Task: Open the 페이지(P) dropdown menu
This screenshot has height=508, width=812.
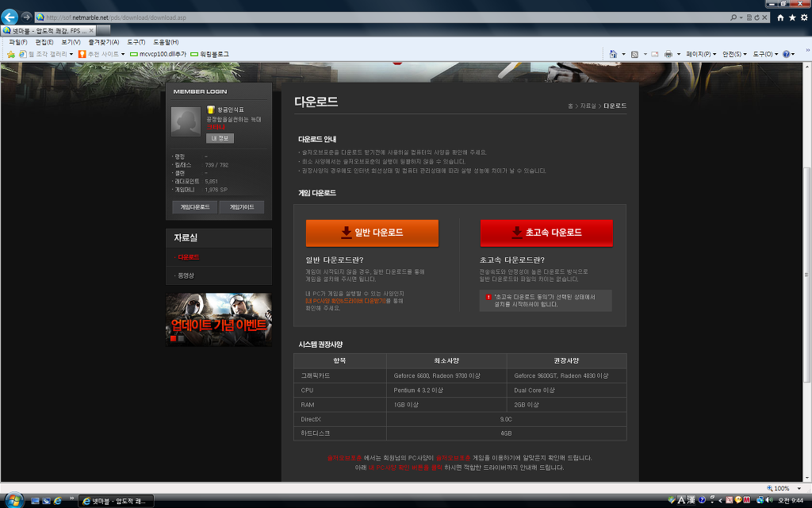Action: (x=701, y=54)
